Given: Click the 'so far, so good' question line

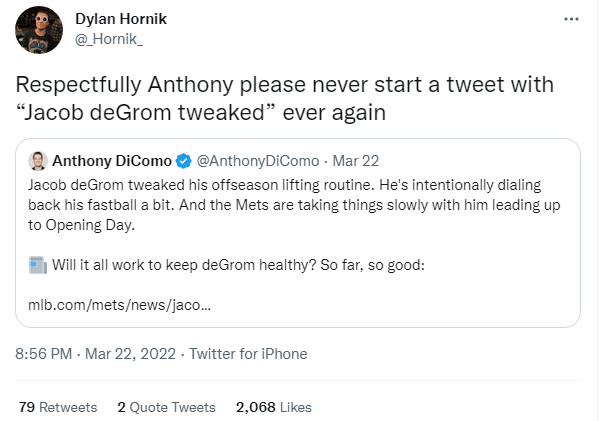Looking at the screenshot, I should 248,265.
